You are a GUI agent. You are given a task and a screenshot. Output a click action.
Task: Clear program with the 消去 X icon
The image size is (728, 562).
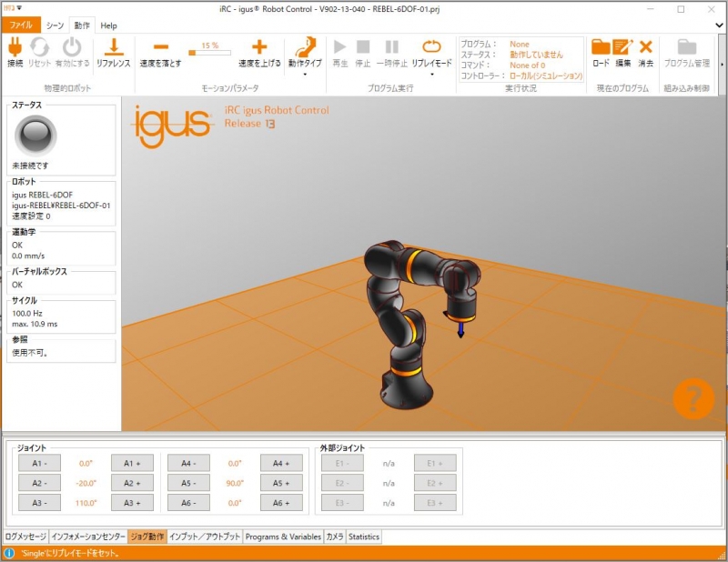(646, 47)
